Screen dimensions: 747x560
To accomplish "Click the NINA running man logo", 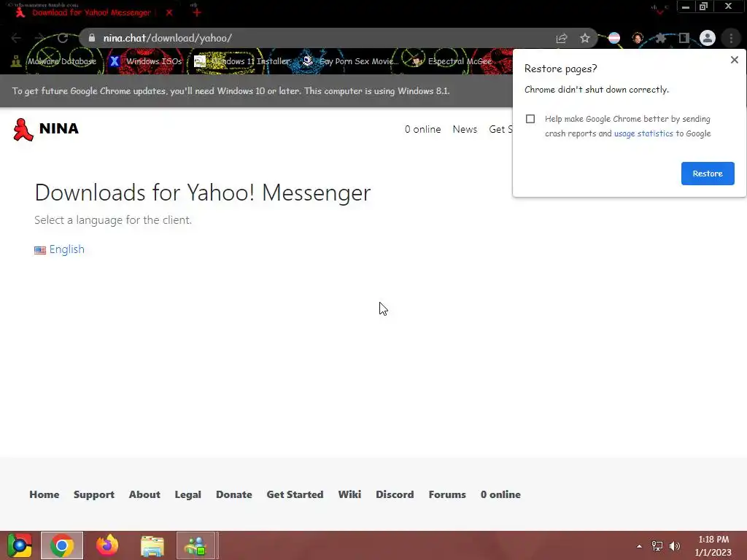I will coord(23,130).
